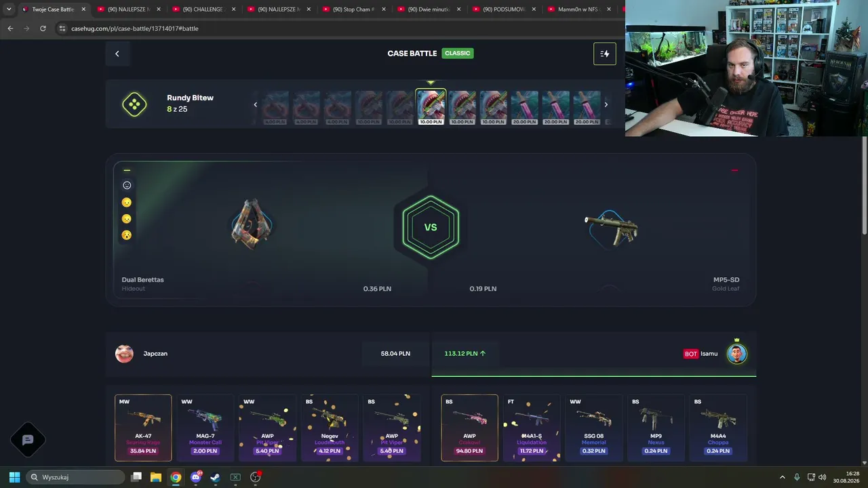
Task: Open the clock showing 16:28
Action: [x=846, y=477]
